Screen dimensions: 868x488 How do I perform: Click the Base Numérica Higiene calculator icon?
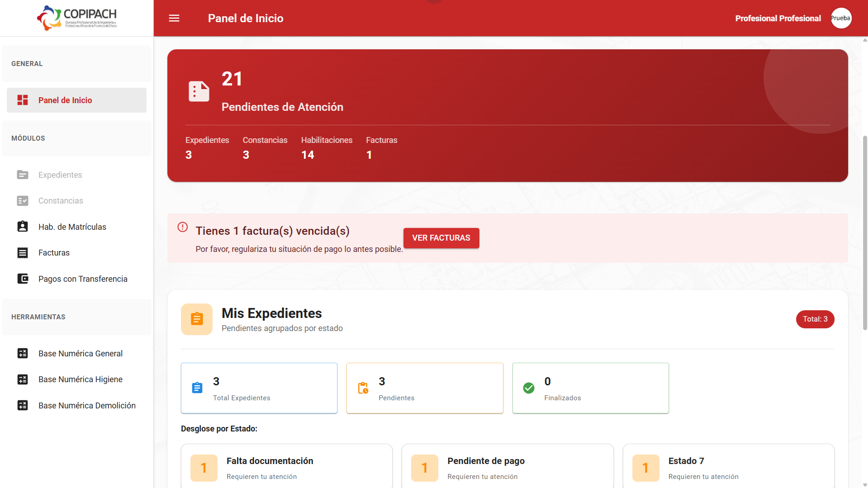click(x=23, y=379)
